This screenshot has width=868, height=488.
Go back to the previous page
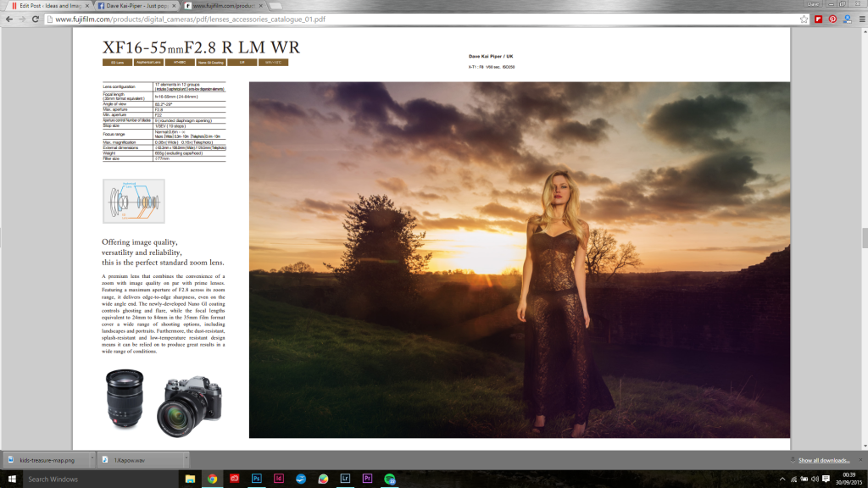click(x=8, y=19)
